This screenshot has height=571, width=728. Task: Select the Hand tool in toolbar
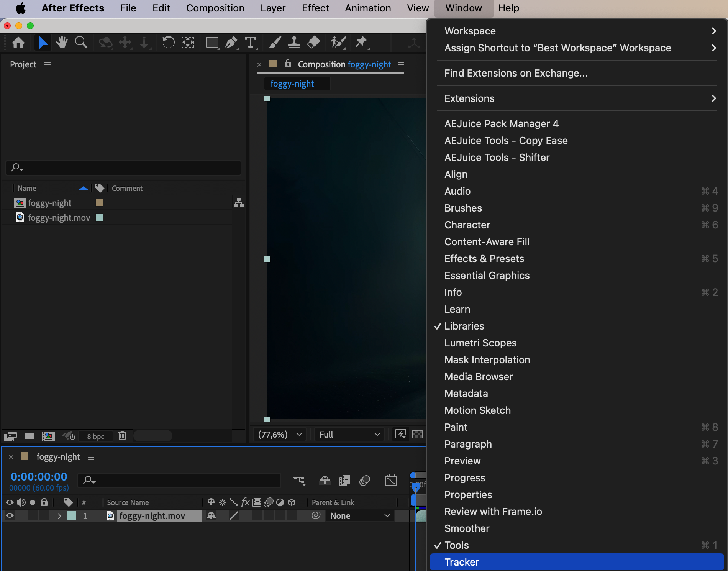click(61, 42)
